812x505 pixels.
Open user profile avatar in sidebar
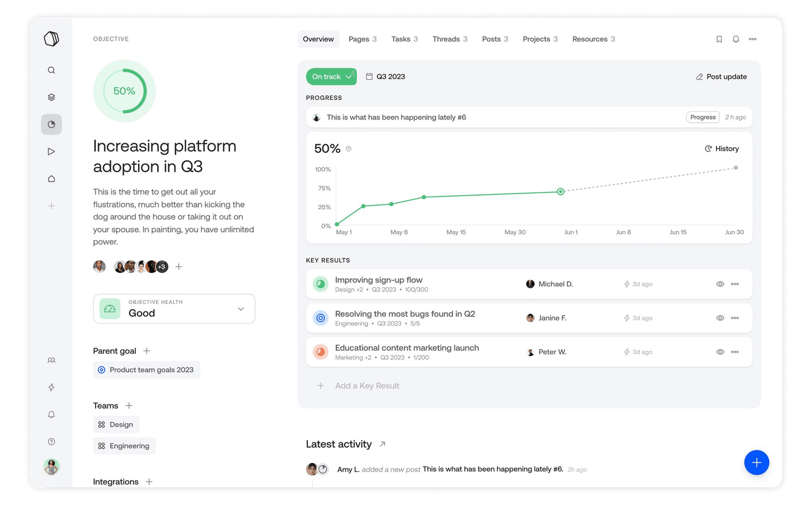(x=51, y=467)
